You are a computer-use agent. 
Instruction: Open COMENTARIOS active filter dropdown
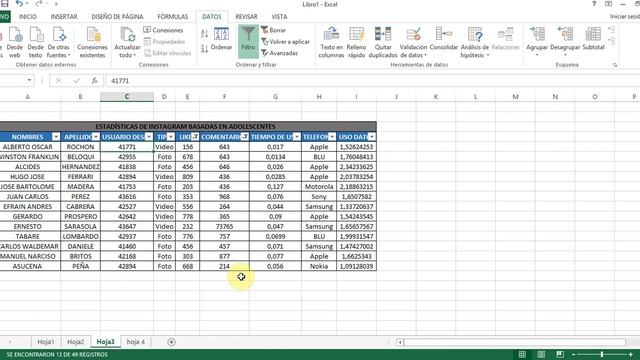pyautogui.click(x=245, y=137)
